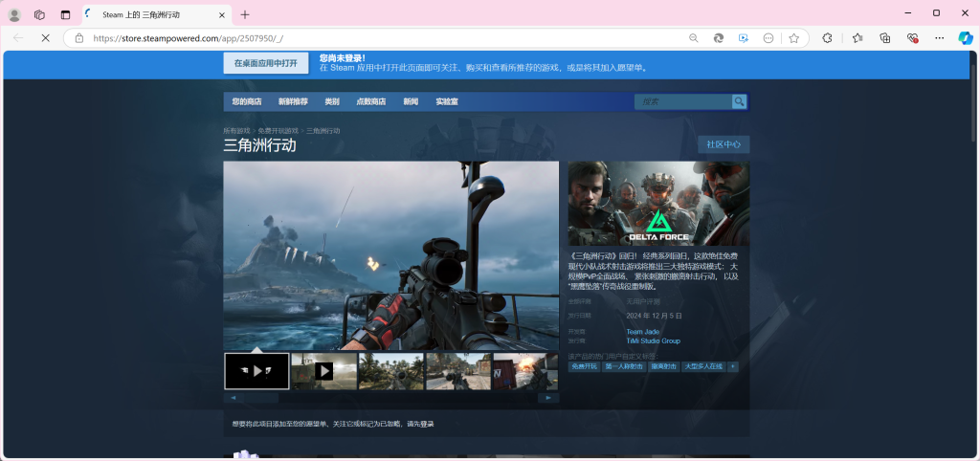Click the thumbnail strip right arrow
The height and width of the screenshot is (461, 980).
[548, 397]
